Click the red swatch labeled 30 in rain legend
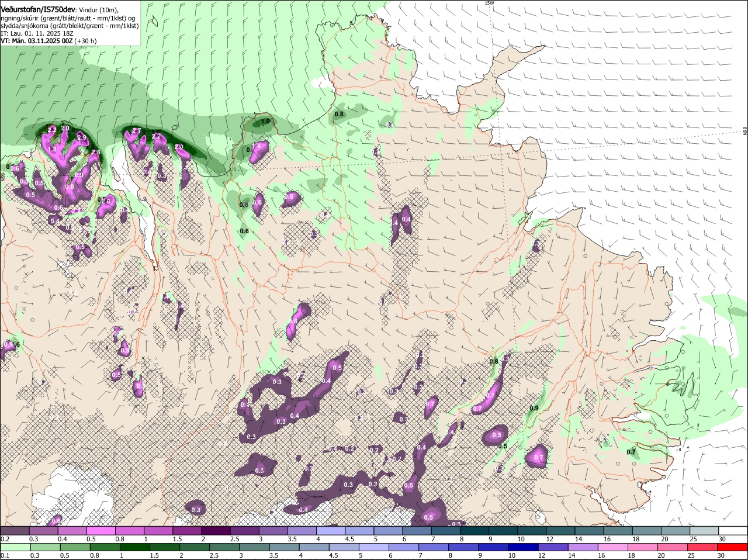 pyautogui.click(x=733, y=547)
